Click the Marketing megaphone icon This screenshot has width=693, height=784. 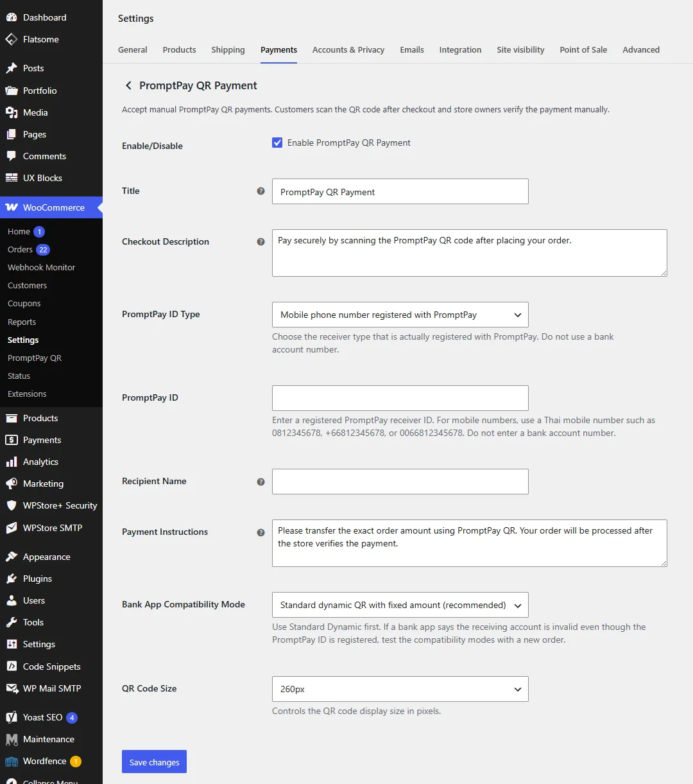click(x=12, y=483)
